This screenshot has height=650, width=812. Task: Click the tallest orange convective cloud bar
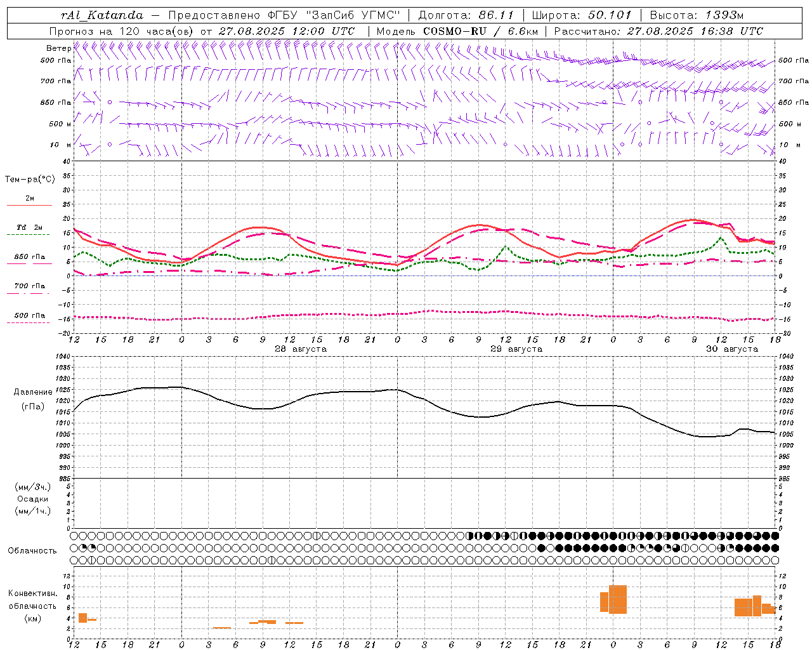pos(618,599)
